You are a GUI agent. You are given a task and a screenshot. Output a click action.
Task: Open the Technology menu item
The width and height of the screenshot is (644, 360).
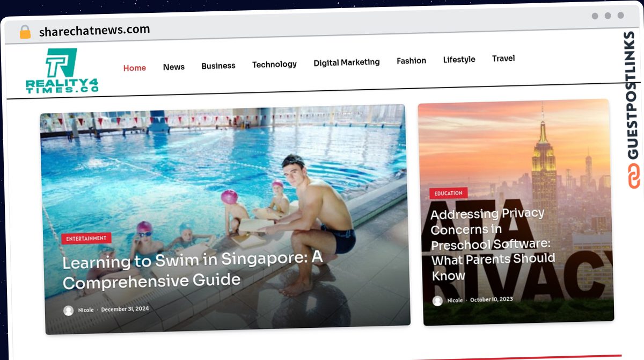pyautogui.click(x=274, y=64)
